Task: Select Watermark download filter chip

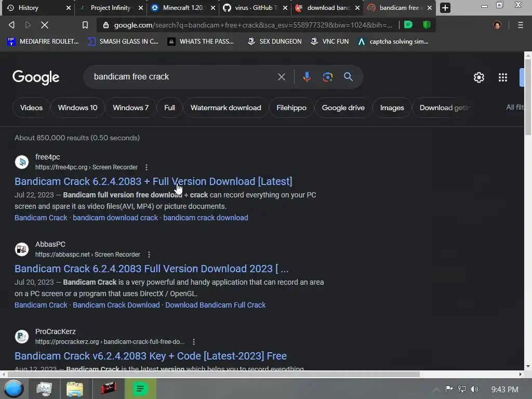Action: click(225, 108)
